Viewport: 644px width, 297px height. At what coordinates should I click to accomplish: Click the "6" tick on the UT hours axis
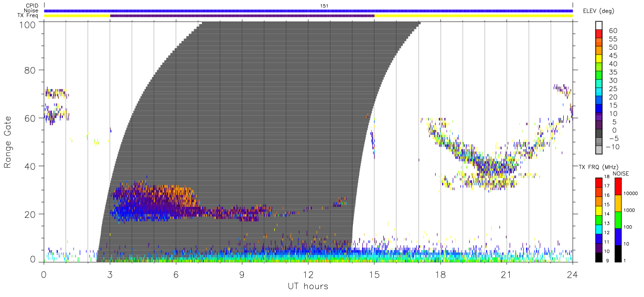click(x=176, y=274)
